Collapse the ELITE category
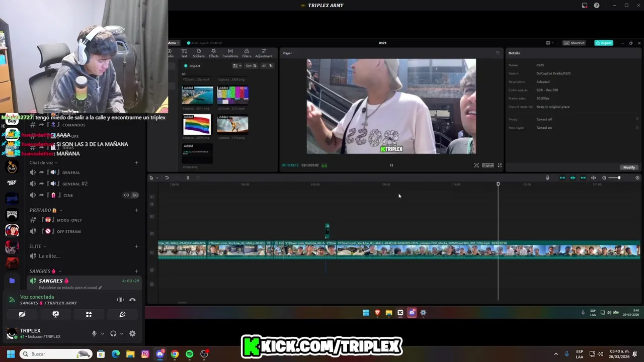The width and height of the screenshot is (644, 362). click(37, 246)
